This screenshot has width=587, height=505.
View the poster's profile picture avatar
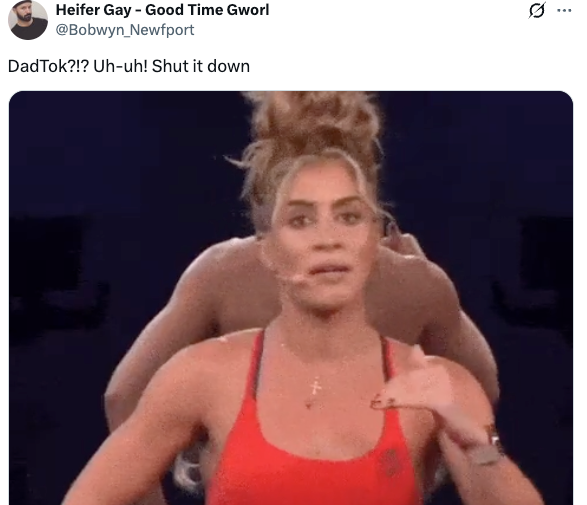(28, 19)
